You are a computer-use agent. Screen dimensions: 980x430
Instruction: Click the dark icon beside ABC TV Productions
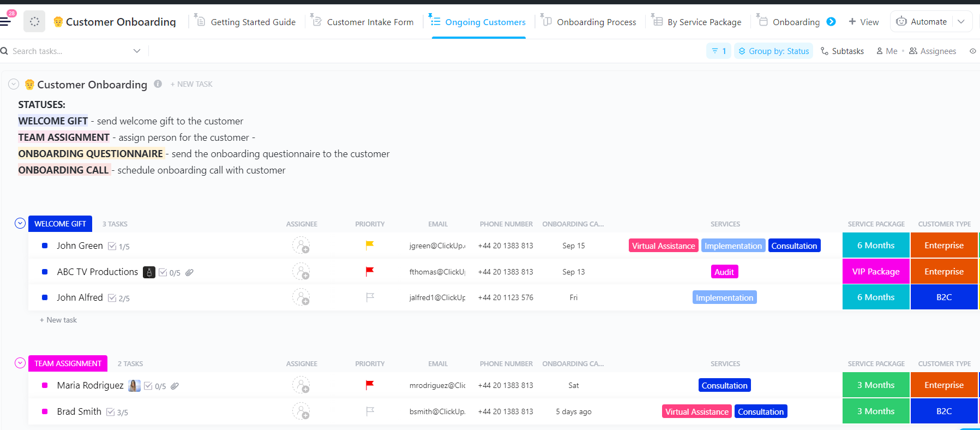click(x=149, y=272)
